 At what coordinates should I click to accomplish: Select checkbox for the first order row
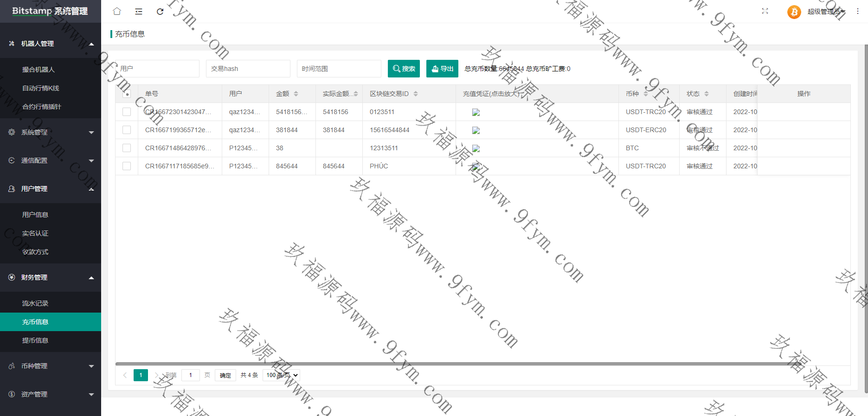click(127, 112)
